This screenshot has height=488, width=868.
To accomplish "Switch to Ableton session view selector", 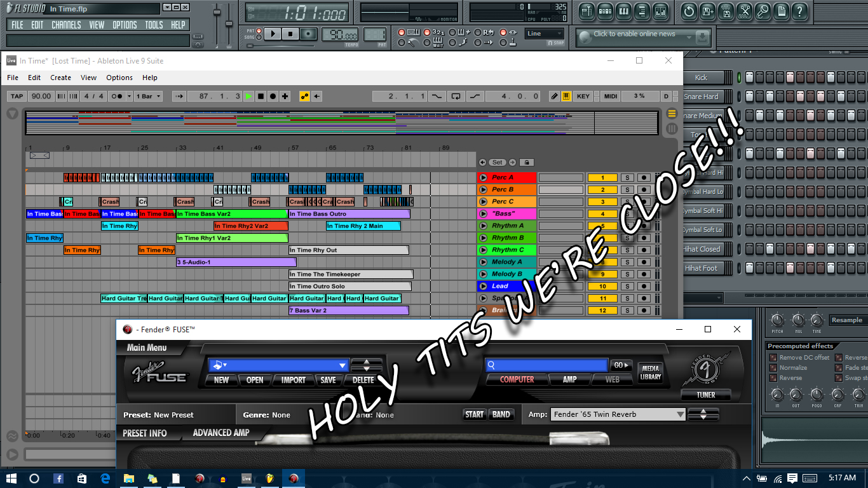I will pos(672,129).
